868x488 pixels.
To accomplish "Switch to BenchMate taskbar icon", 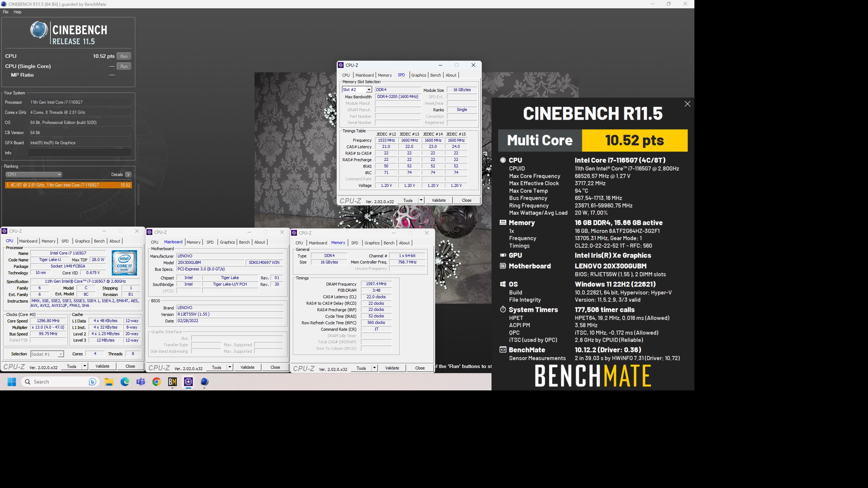I will pyautogui.click(x=173, y=382).
